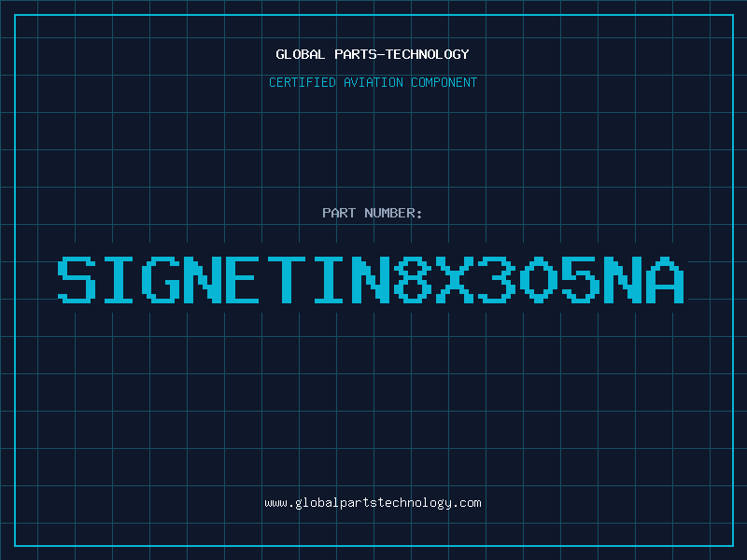747x560 pixels.
Task: Select the CERTIFIED AVIATION COMPONENT subtitle
Action: coord(373,82)
